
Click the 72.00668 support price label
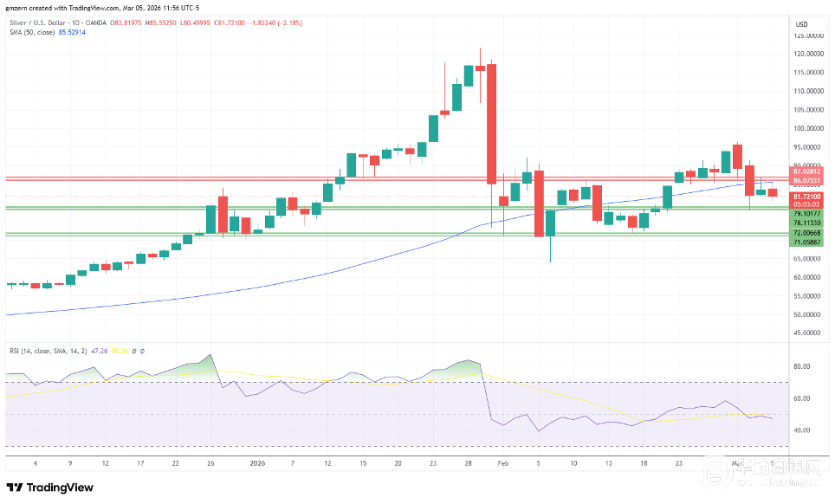808,235
